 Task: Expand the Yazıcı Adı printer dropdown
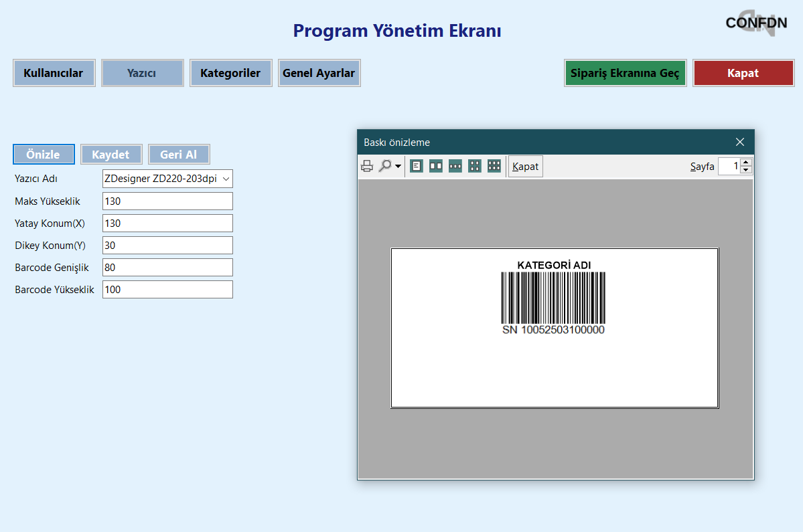[x=226, y=179]
